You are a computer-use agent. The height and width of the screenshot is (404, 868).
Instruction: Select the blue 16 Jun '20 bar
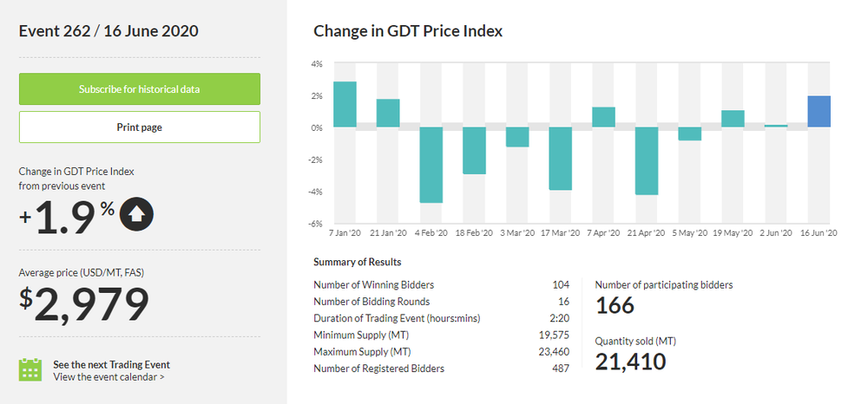819,112
